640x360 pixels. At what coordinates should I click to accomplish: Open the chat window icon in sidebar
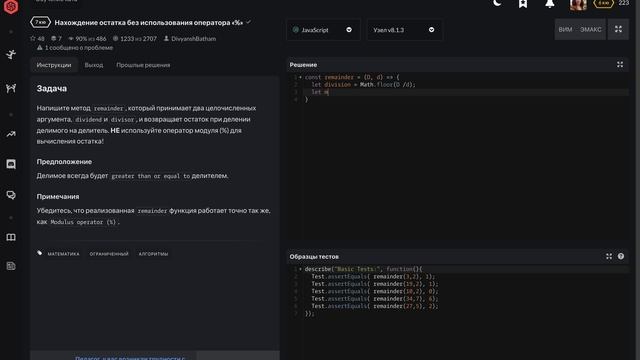11,164
